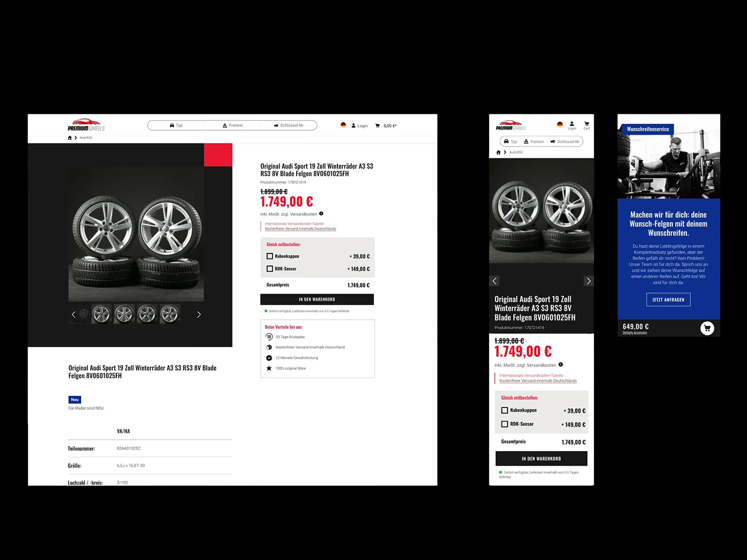This screenshot has width=747, height=560.
Task: Open Kostenfreier Versand innerhalb Deutschlands link on desktop
Action: (300, 229)
